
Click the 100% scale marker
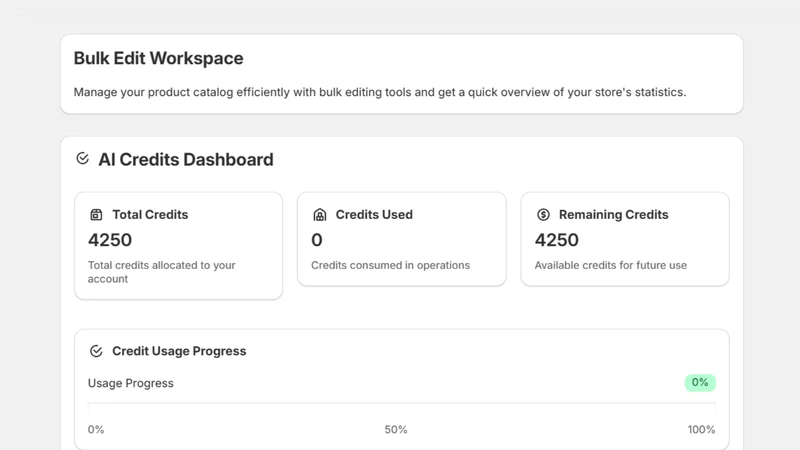point(701,430)
